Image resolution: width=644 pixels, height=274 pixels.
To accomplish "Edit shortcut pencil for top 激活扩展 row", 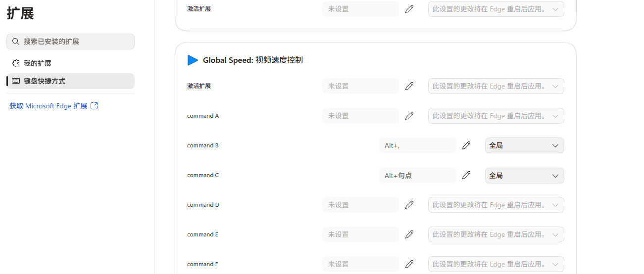I will pyautogui.click(x=409, y=9).
